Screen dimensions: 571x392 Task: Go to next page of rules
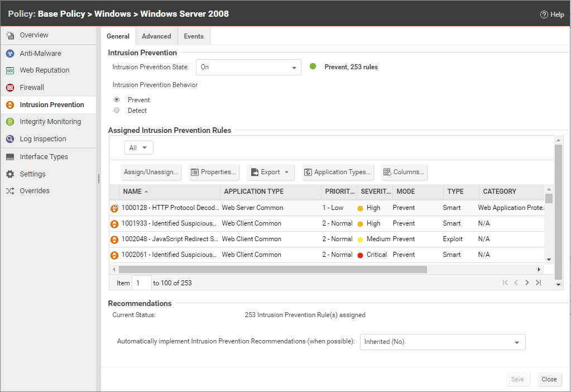point(527,283)
